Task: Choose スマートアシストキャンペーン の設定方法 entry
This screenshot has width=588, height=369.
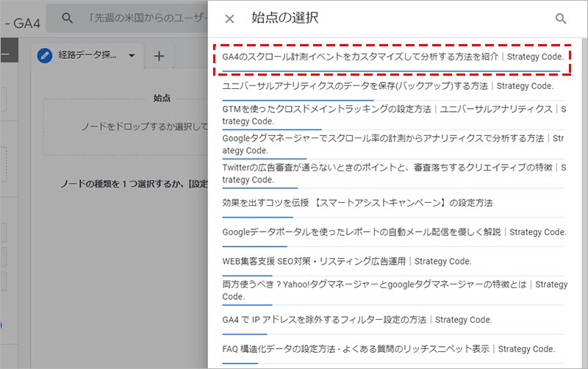Action: (357, 203)
